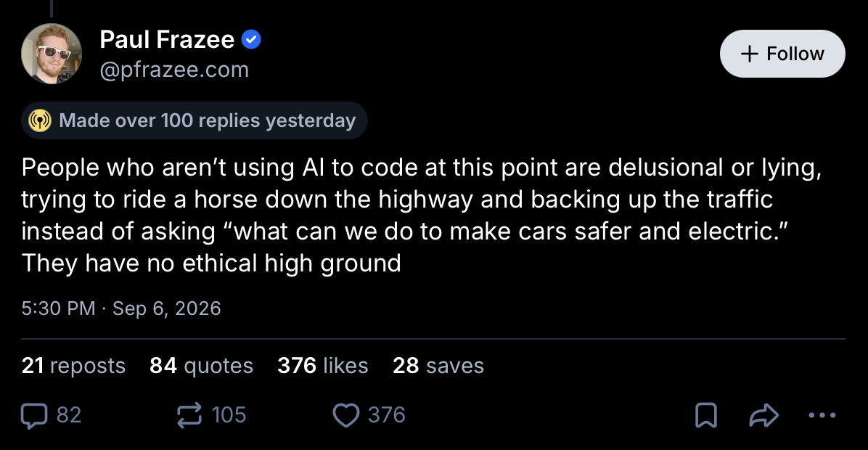View the 376 likes list
This screenshot has height=450, width=868.
click(x=323, y=366)
